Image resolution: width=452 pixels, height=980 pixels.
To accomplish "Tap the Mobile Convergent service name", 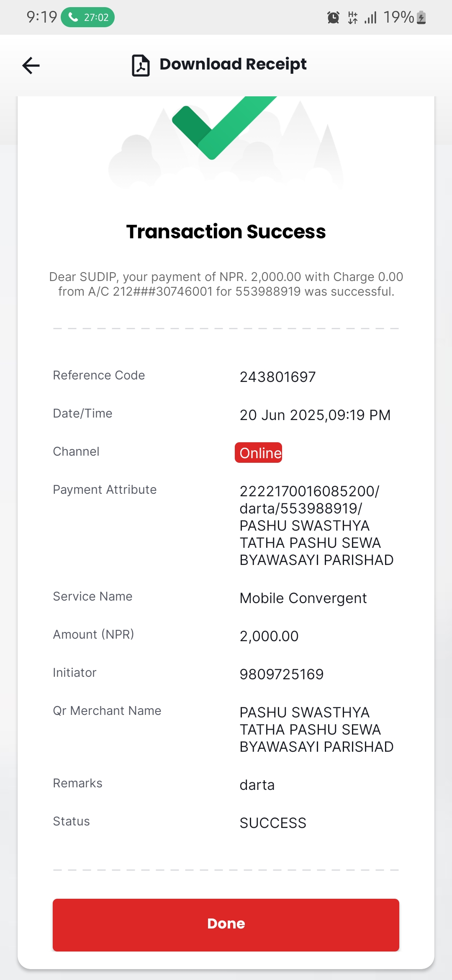I will (303, 598).
